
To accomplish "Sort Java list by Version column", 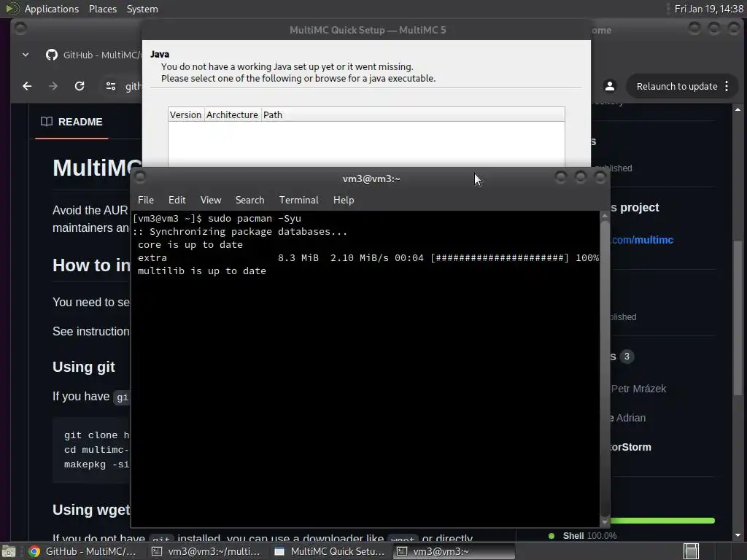I will point(186,114).
